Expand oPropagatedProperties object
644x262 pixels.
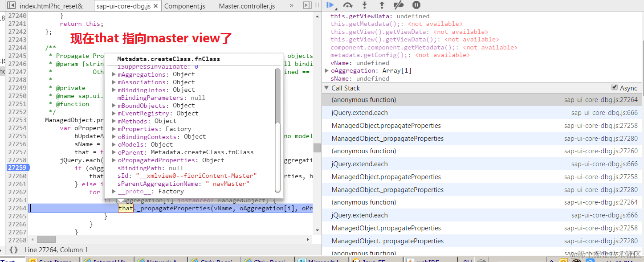114,160
